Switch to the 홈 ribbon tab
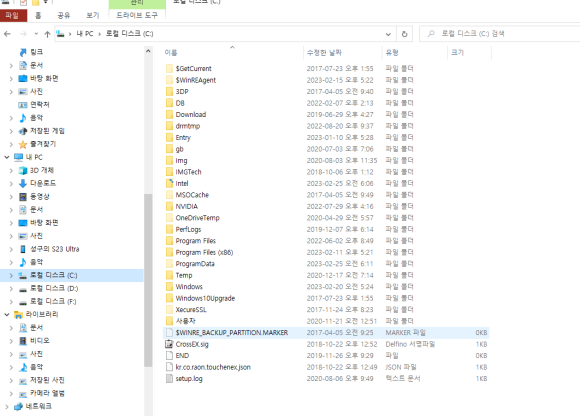The height and width of the screenshot is (416, 580). pyautogui.click(x=38, y=15)
